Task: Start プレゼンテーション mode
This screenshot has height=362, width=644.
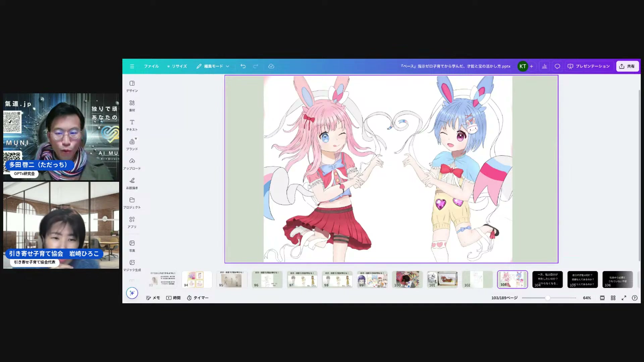Action: point(589,66)
